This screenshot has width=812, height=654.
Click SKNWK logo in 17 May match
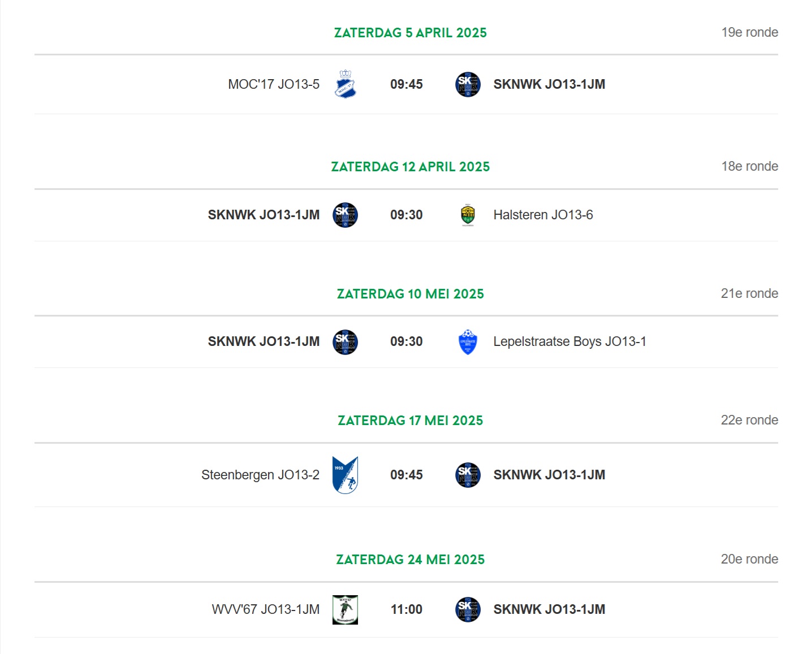pyautogui.click(x=468, y=475)
